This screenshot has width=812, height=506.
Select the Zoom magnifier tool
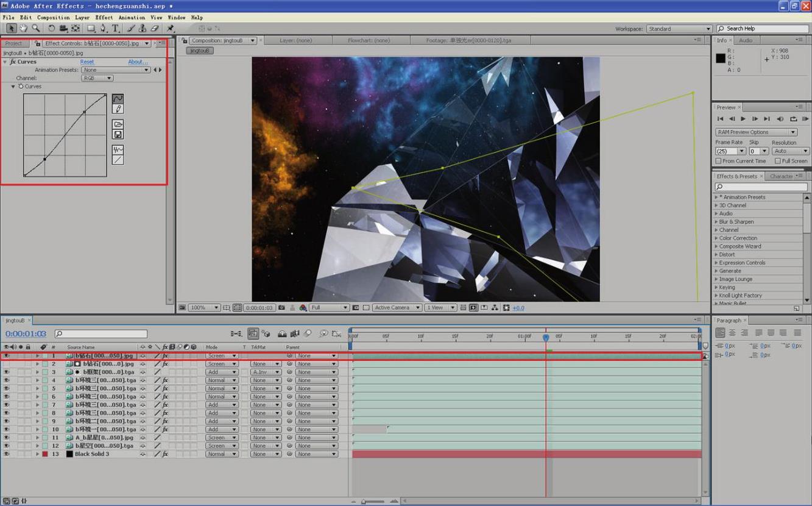(x=36, y=28)
